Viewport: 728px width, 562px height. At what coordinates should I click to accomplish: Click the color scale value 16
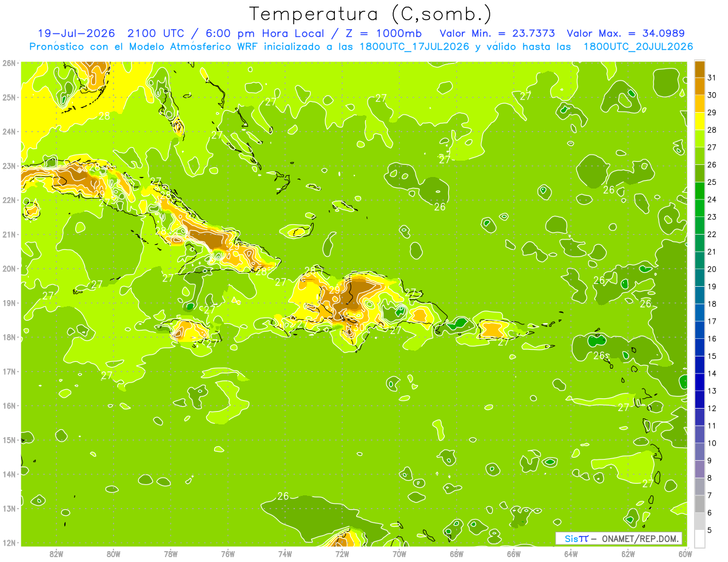pos(712,339)
